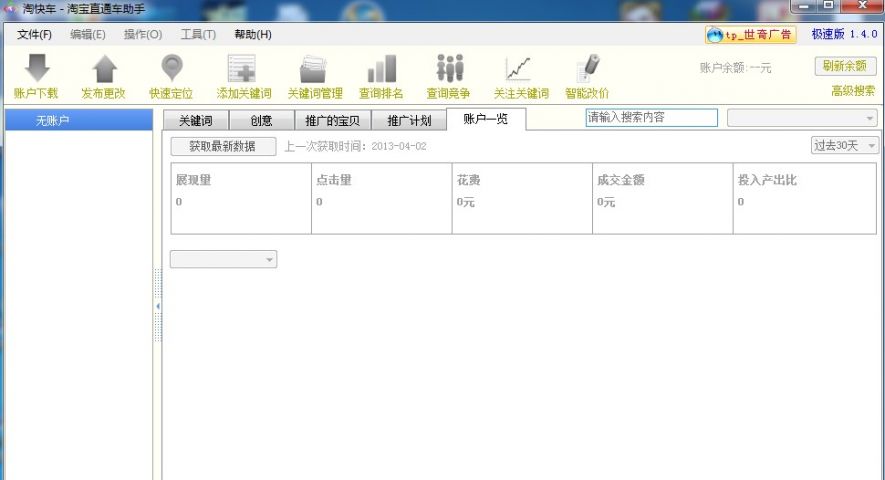
Task: Open the 文件(F) menu
Action: point(34,35)
